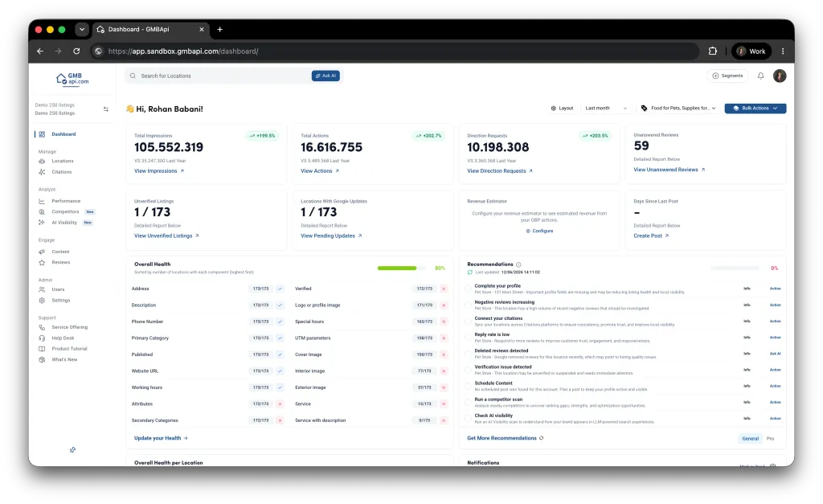This screenshot has height=504, width=823.
Task: Refresh recommendations last updated icon
Action: (469, 272)
